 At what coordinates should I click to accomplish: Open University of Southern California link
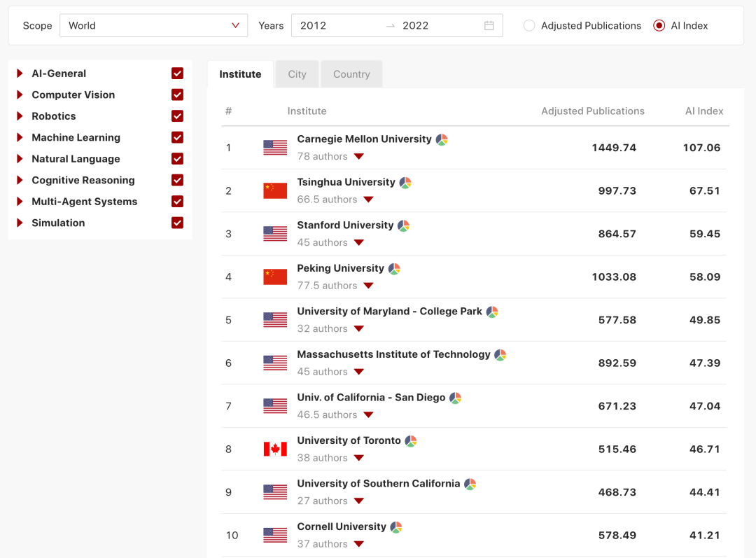tap(379, 484)
